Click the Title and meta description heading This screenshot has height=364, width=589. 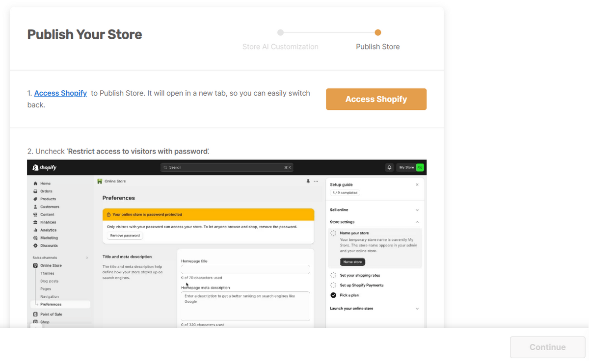click(127, 257)
